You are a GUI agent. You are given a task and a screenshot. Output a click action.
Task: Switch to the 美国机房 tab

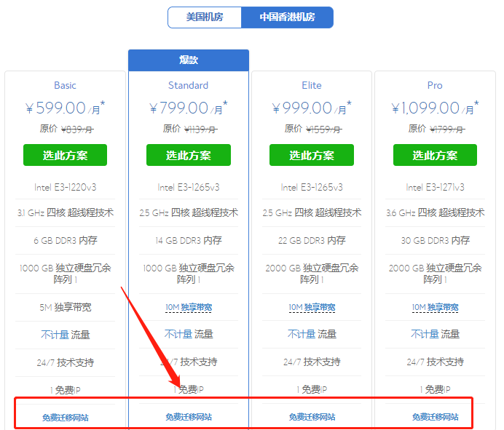[205, 17]
